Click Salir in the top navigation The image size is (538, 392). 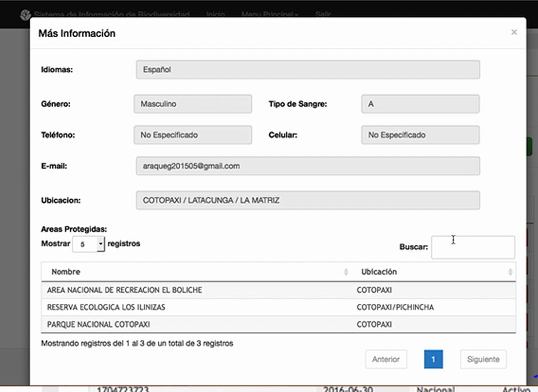(323, 14)
